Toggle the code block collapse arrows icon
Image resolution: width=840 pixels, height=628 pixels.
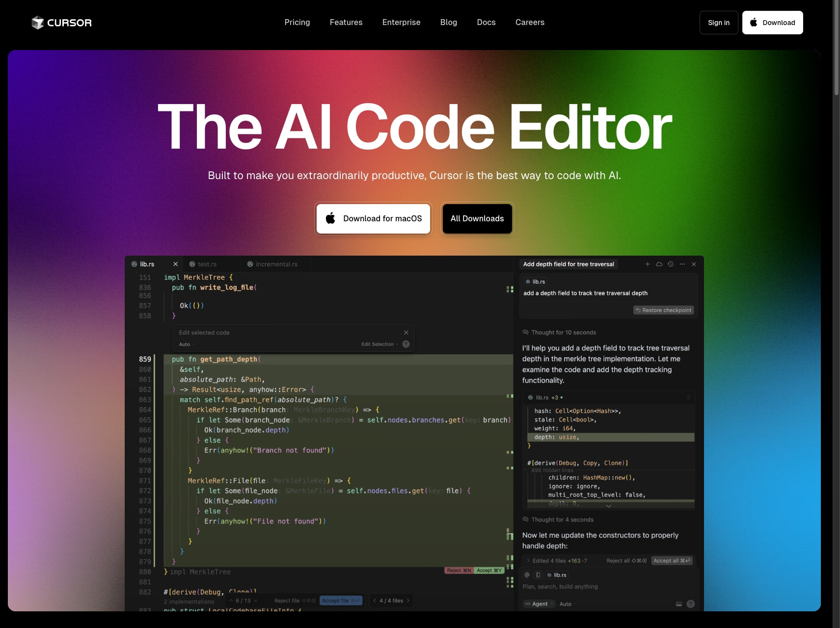[688, 397]
